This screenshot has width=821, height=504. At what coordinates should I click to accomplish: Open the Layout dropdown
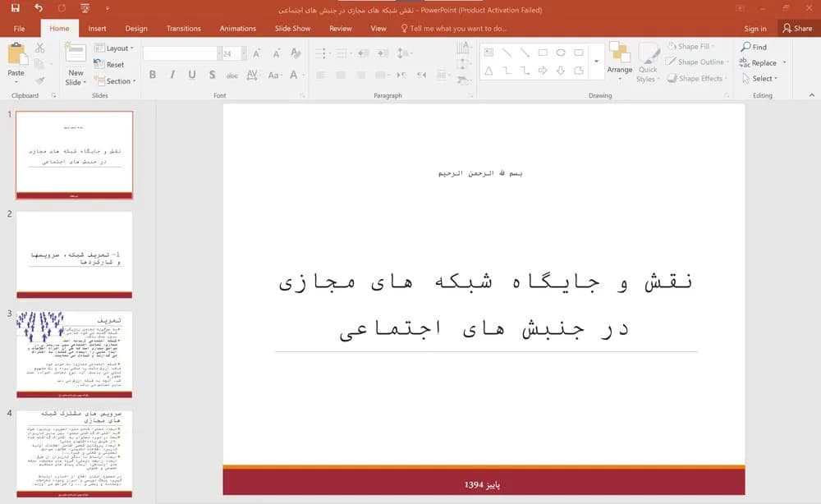pyautogui.click(x=114, y=48)
